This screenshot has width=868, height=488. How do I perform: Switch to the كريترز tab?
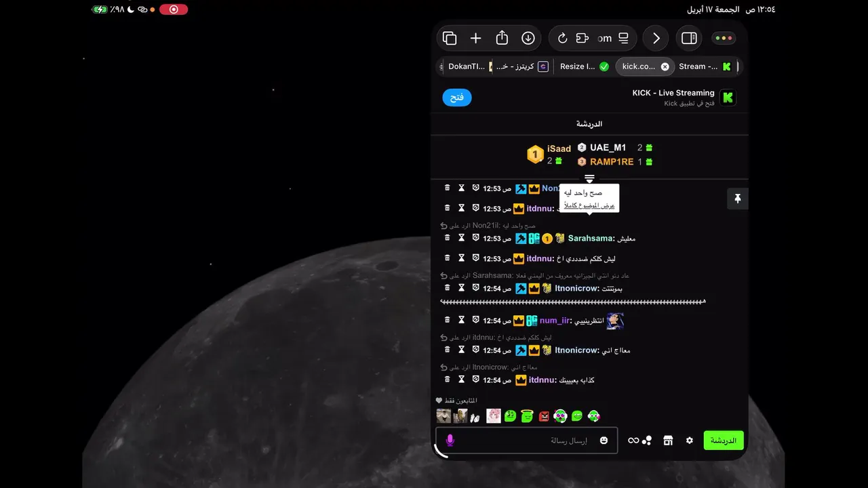click(522, 66)
